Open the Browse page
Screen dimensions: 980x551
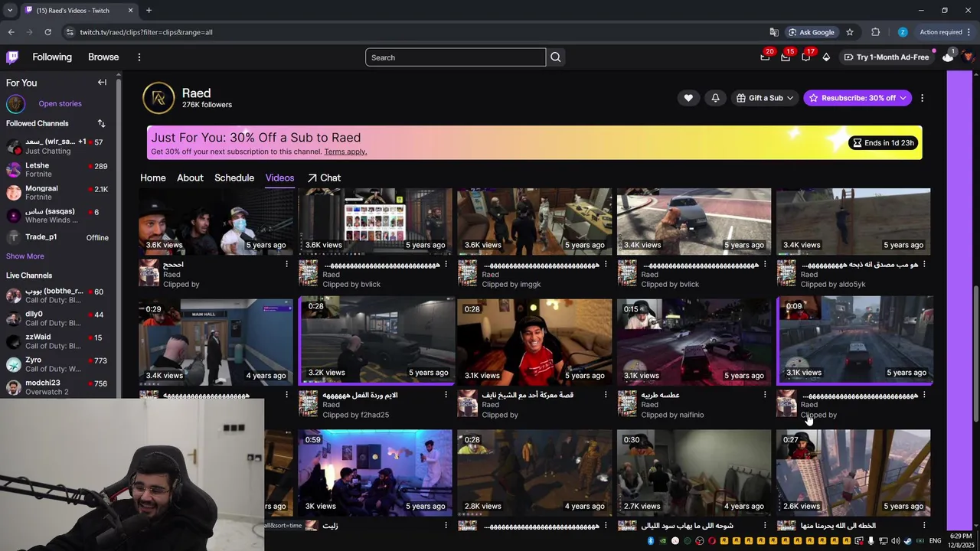(x=103, y=57)
